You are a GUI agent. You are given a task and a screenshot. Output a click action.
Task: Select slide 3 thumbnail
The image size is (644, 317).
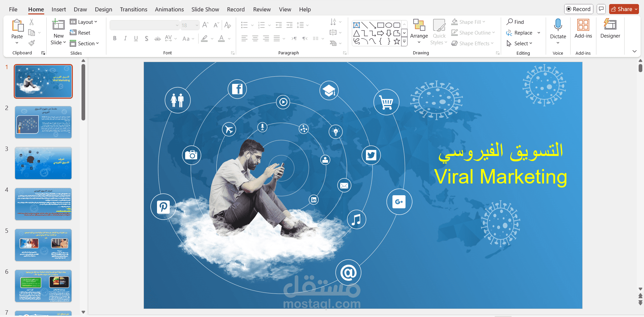pos(43,163)
